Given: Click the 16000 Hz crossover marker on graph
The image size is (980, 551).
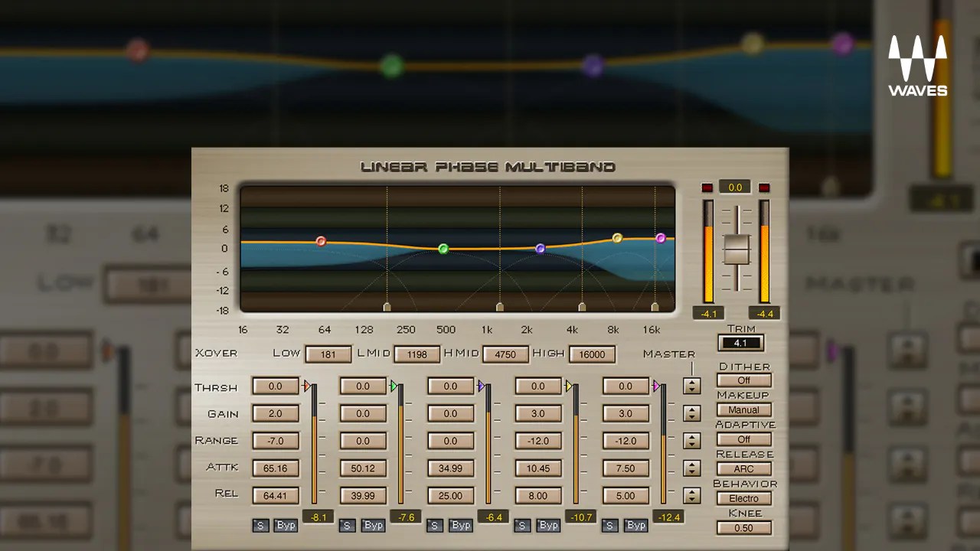Looking at the screenshot, I should tap(655, 307).
